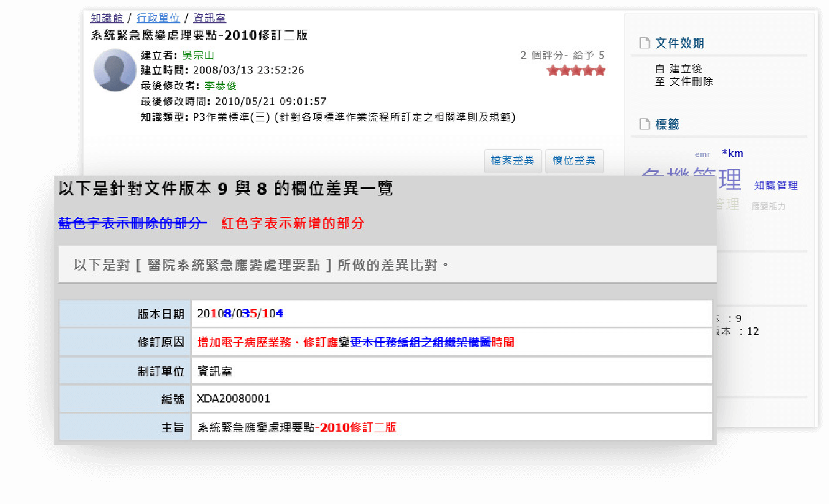Click the 制訂單位 row label
Screen dimensions: 829x504
(125, 371)
